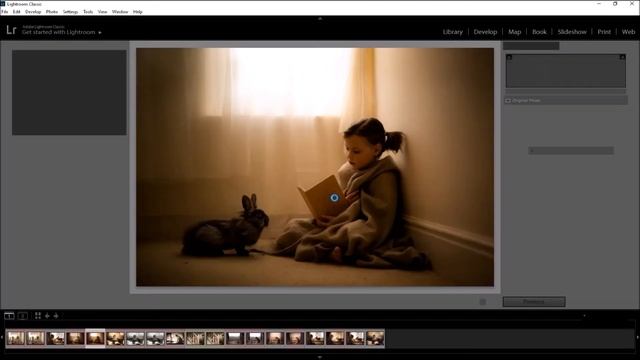Collapse the top module panel arrow

tap(320, 18)
